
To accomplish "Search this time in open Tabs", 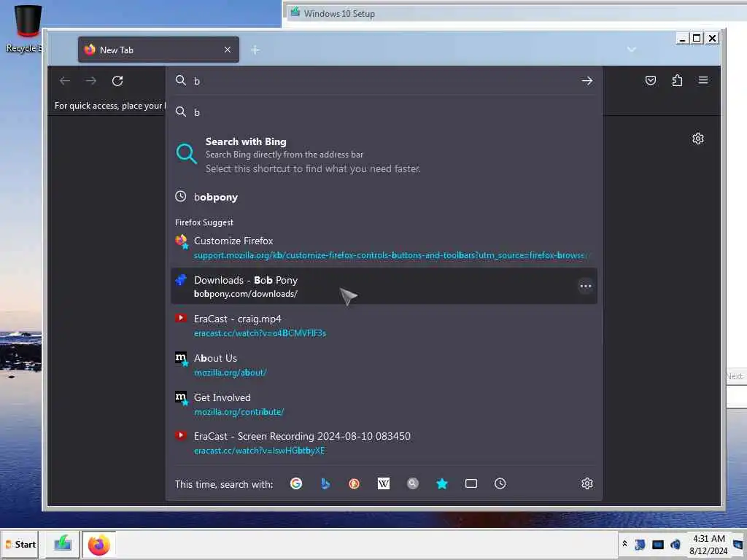I will 471,484.
